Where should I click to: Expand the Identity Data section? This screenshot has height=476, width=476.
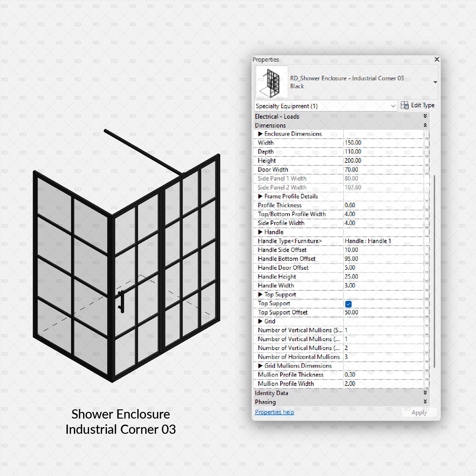point(425,393)
